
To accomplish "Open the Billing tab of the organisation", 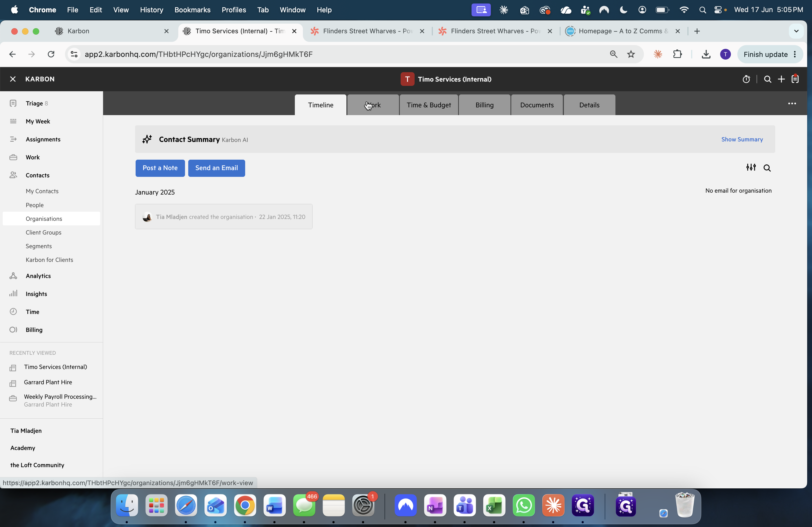I will click(484, 105).
